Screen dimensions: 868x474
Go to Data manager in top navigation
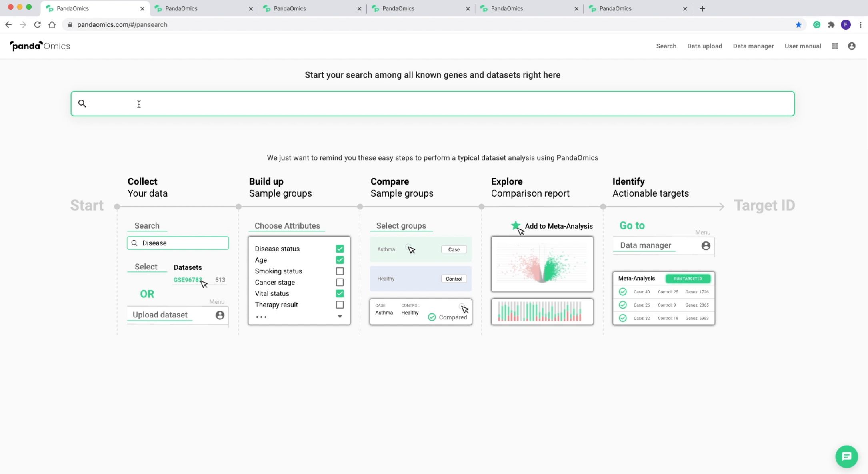click(x=753, y=46)
